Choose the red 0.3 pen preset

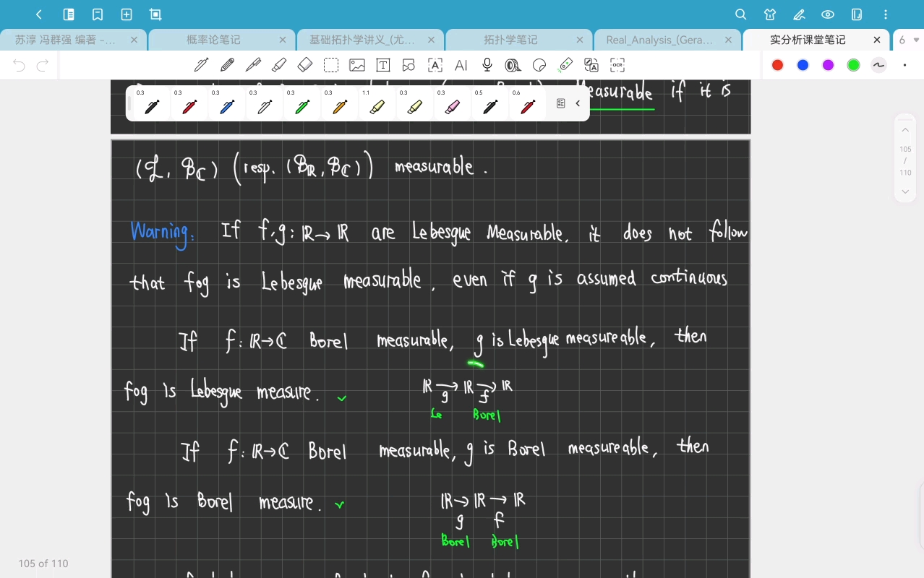coord(189,103)
